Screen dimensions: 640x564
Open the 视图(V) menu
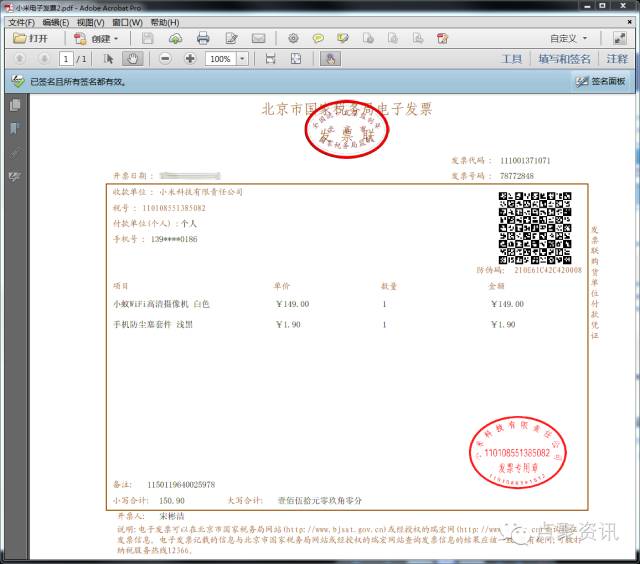pos(90,22)
